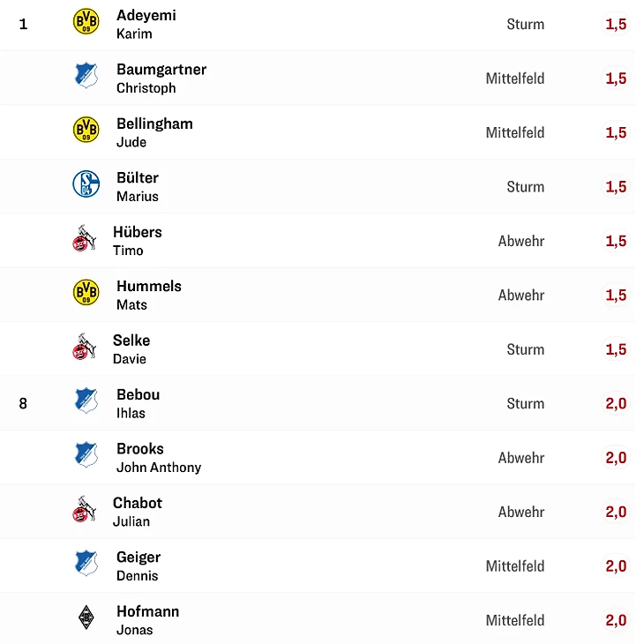Screen dimensions: 644x644
Task: Select Mats Hummels player name
Action: tap(149, 296)
